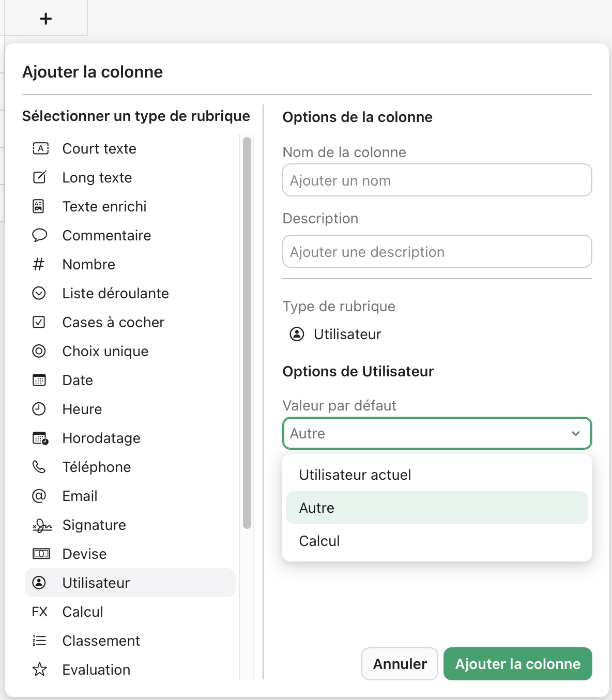The image size is (612, 700).
Task: Focus the Nom de la colonne field
Action: tap(437, 180)
